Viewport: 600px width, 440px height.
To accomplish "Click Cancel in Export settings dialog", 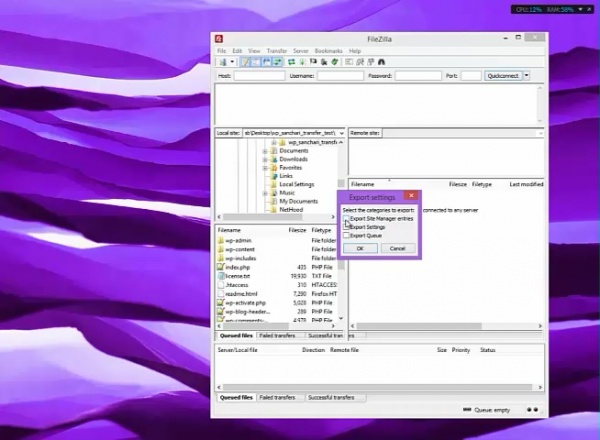I will pos(396,248).
